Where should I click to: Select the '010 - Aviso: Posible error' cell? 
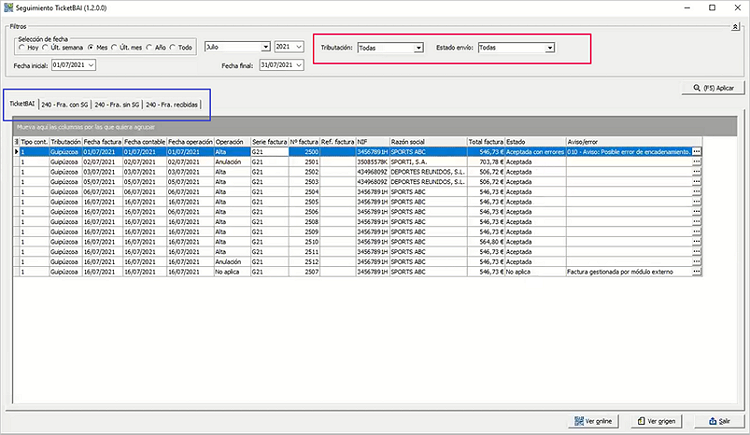coord(629,152)
